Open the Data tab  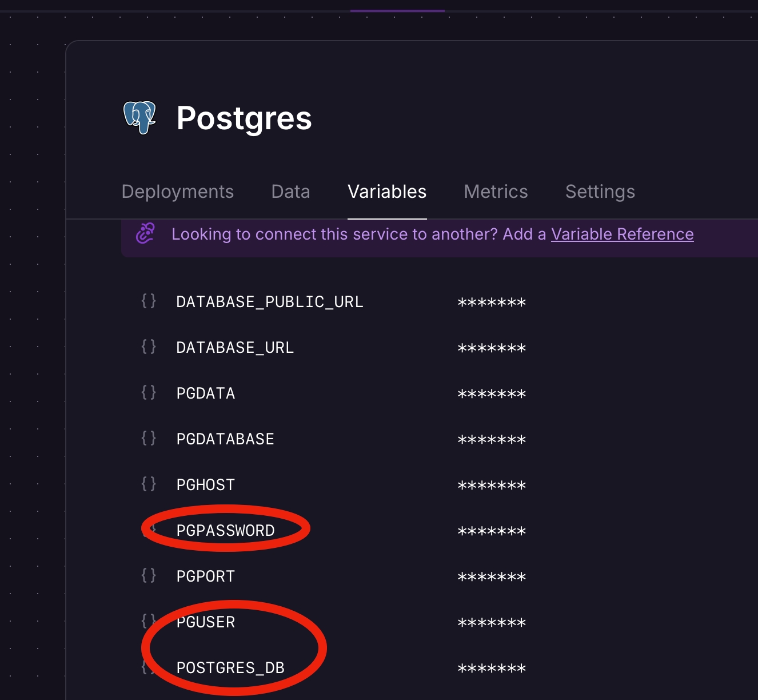point(290,192)
